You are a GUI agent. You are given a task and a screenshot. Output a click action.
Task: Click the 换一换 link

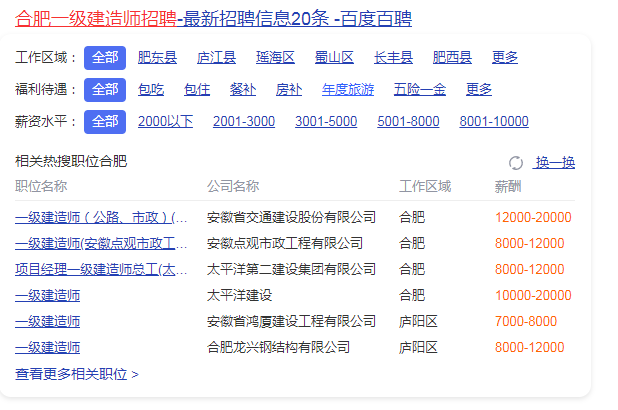click(x=555, y=163)
